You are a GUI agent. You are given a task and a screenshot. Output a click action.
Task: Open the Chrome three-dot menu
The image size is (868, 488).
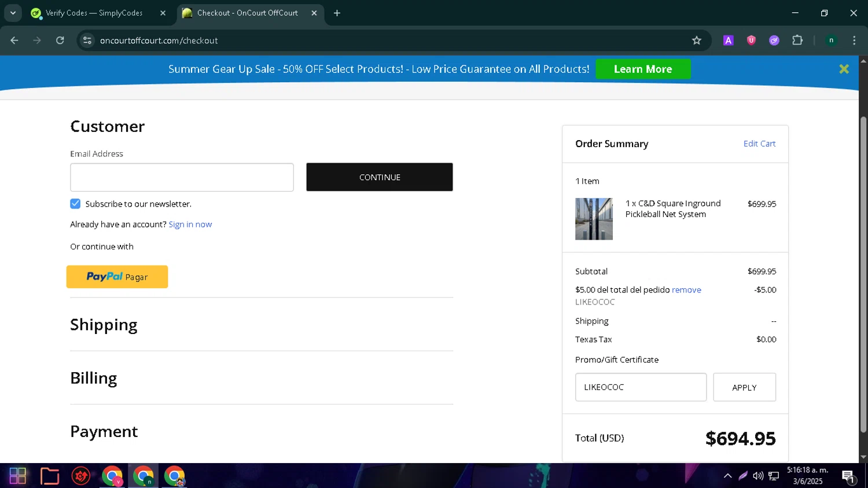[x=854, y=41]
